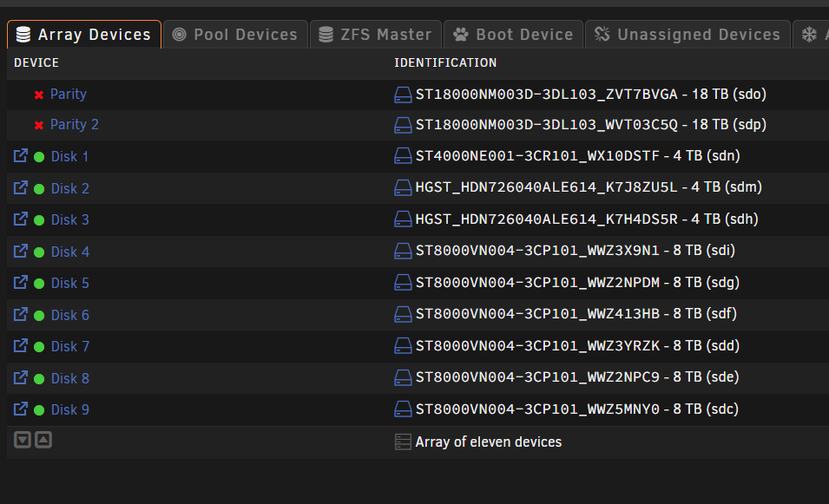
Task: Click the Array of eleven devices text
Action: [x=489, y=442]
